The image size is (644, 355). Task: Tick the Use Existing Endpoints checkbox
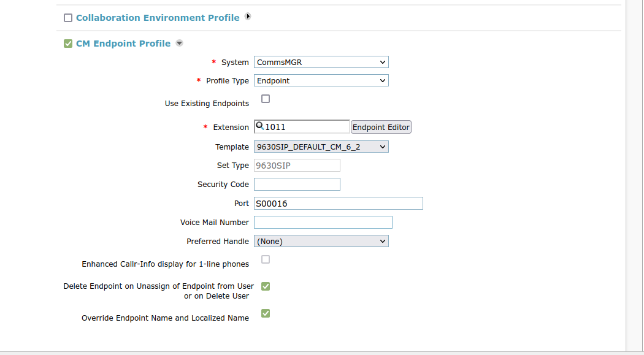(x=266, y=99)
